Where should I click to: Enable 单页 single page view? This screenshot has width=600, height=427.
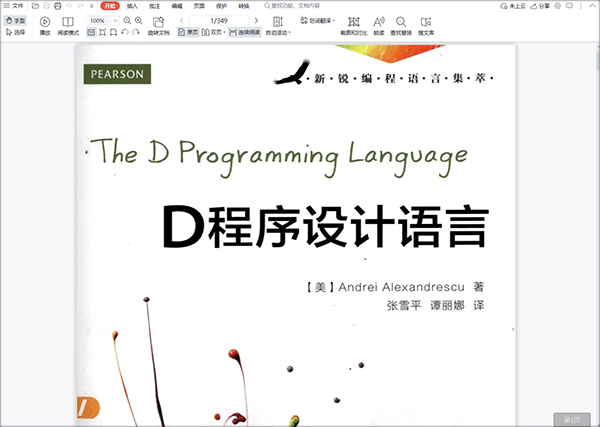tap(188, 33)
